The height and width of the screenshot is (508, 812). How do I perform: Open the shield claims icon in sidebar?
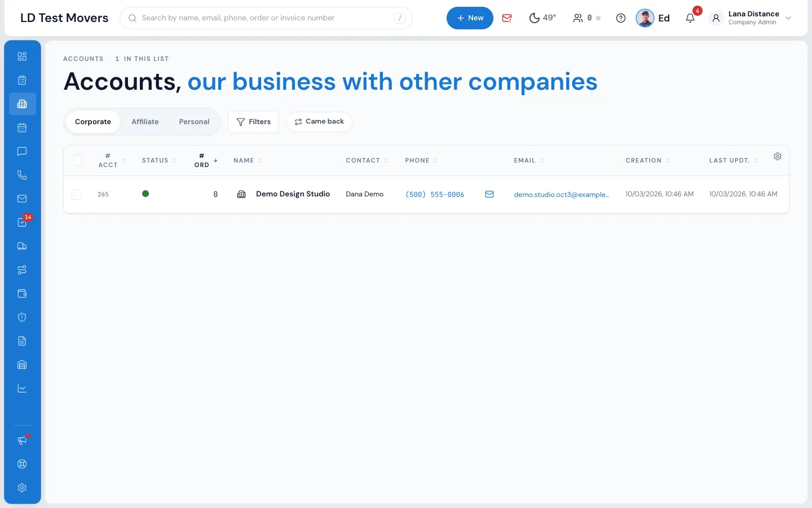click(x=22, y=317)
